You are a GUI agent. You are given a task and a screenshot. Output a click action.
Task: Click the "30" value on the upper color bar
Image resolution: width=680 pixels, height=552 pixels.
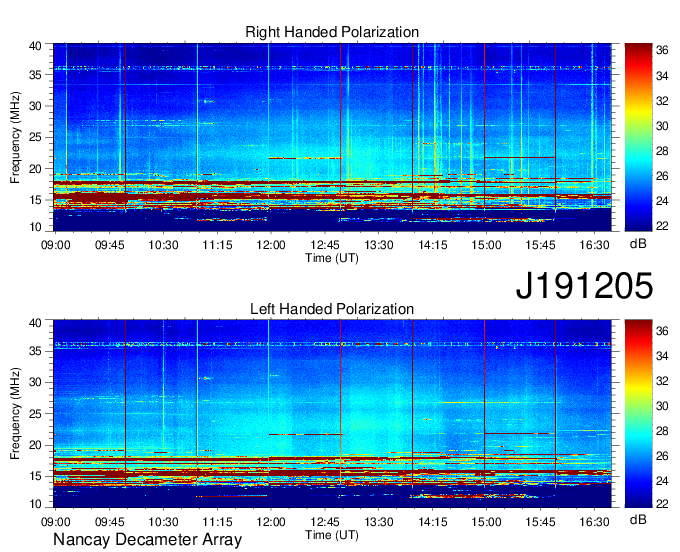662,126
